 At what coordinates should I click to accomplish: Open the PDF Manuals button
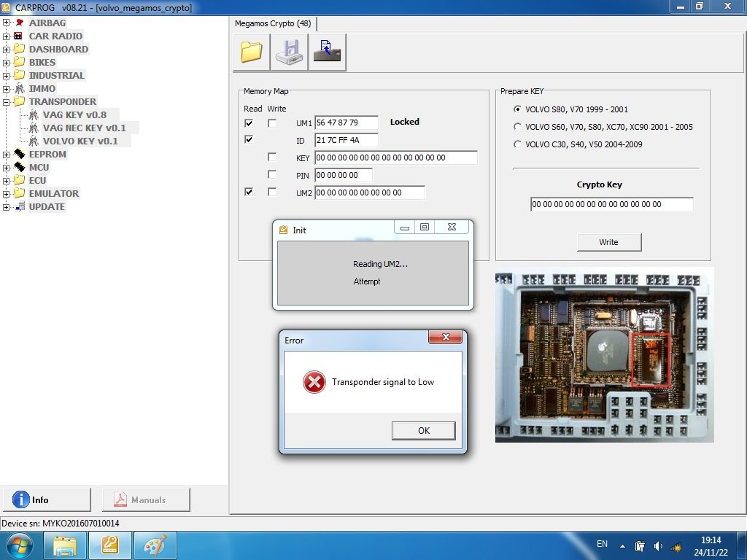(x=146, y=499)
